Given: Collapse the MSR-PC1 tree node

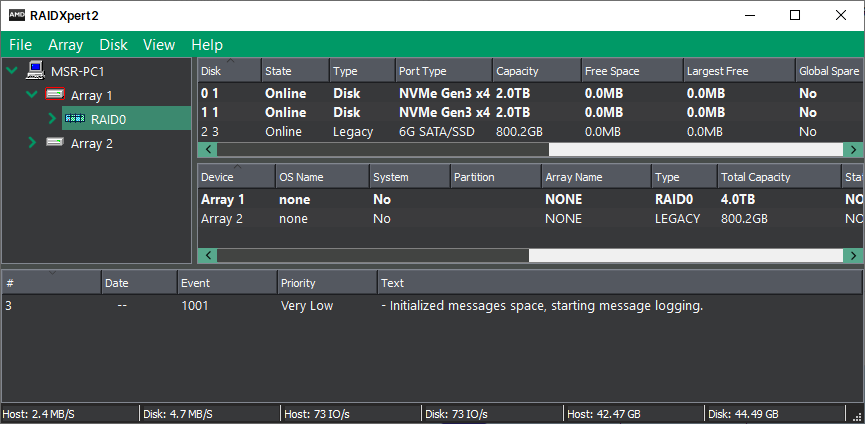Looking at the screenshot, I should click(12, 71).
